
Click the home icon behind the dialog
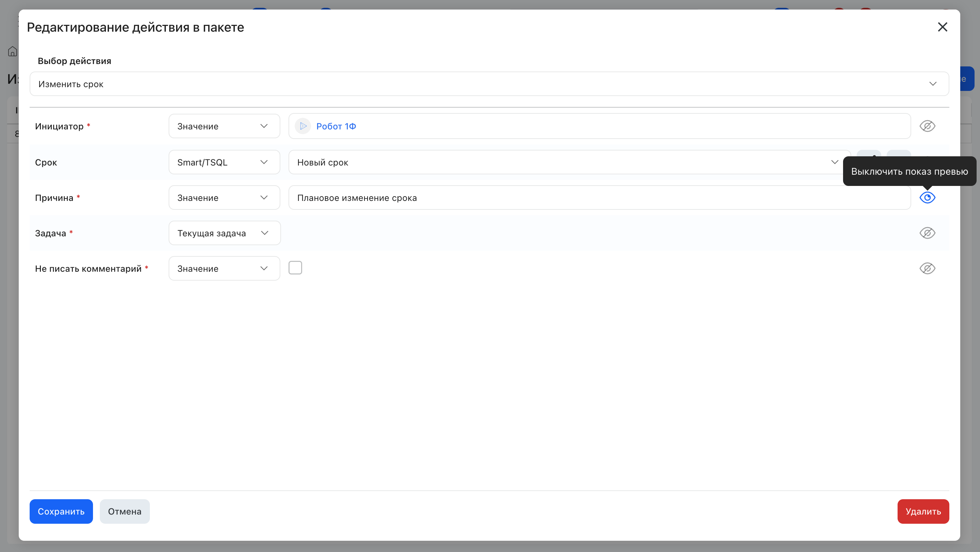pos(13,51)
